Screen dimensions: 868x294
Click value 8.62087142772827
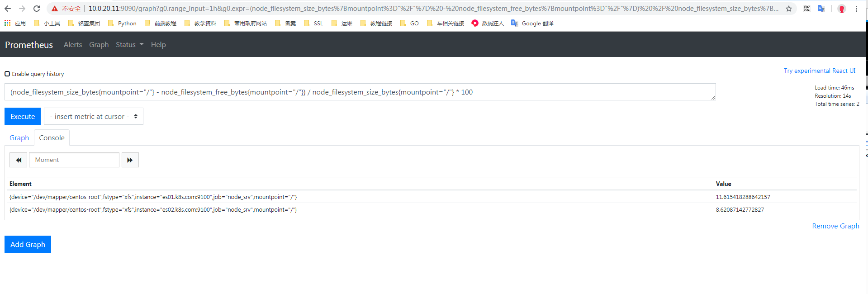(x=740, y=209)
